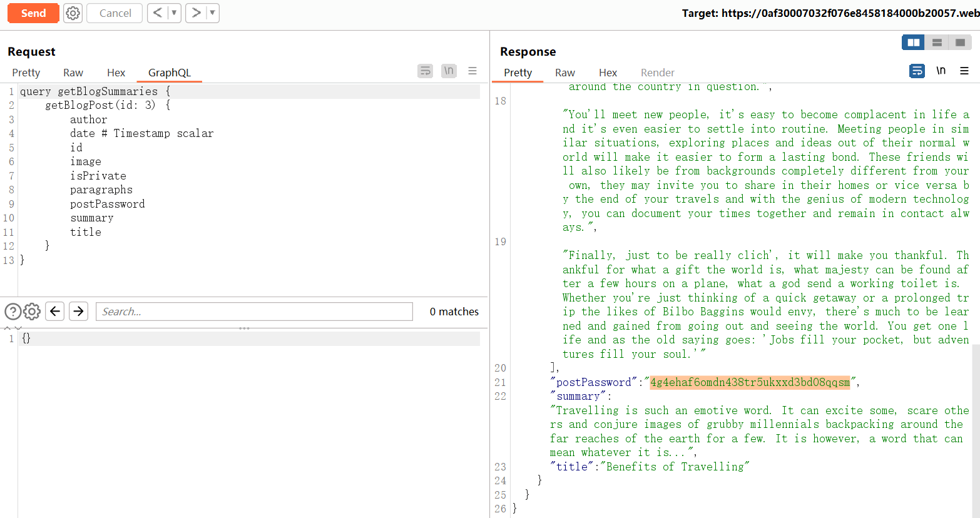Click the orange Send button
The width and height of the screenshot is (980, 518).
(33, 13)
